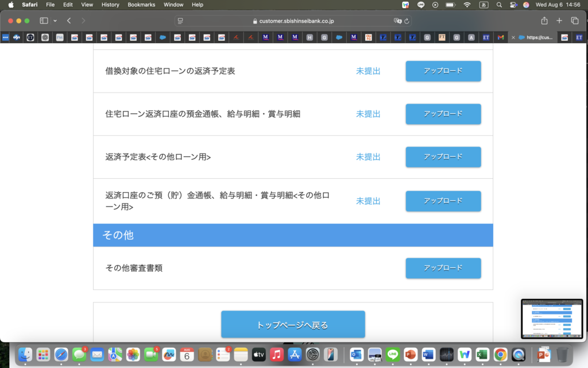Open the screenshot preview thumbnail
The height and width of the screenshot is (368, 588).
pos(552,319)
